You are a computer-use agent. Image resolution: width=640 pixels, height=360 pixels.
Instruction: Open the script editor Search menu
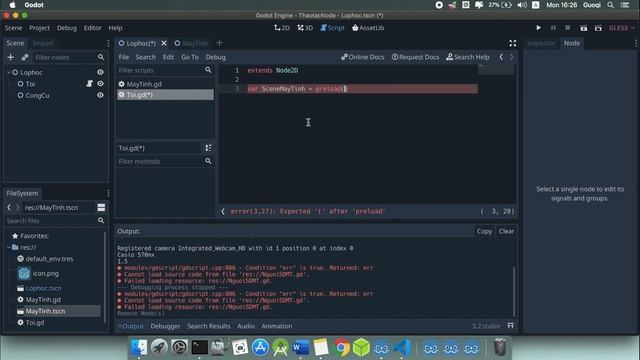(146, 57)
